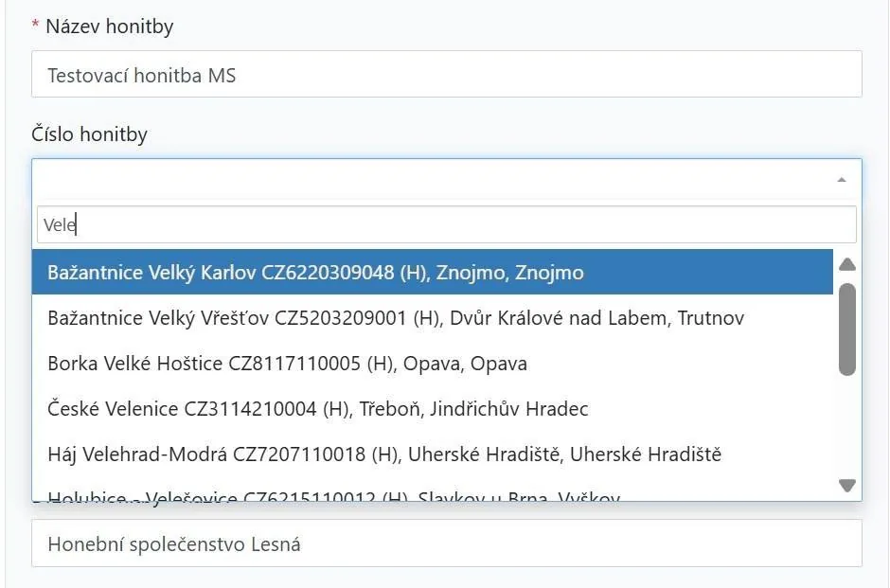The image size is (890, 588).
Task: Select Bažantnice Velký Karlov CZ6220309048 option
Action: coord(433,273)
